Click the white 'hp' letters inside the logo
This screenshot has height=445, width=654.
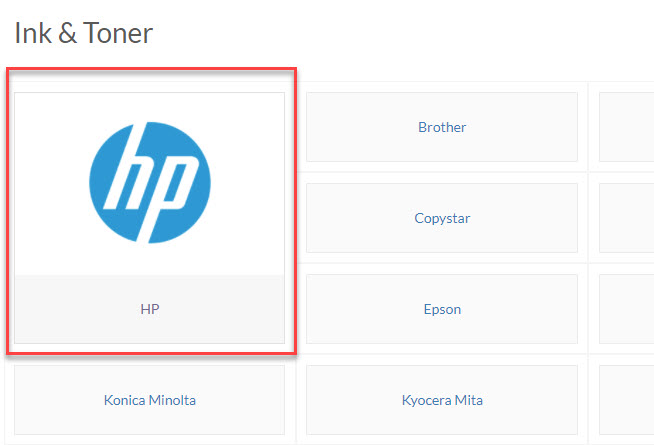point(150,184)
